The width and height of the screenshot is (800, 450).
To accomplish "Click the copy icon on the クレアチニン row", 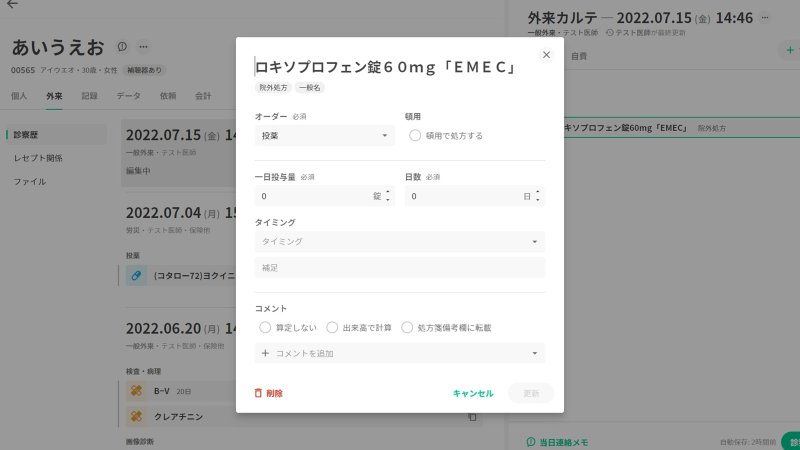I will 472,416.
